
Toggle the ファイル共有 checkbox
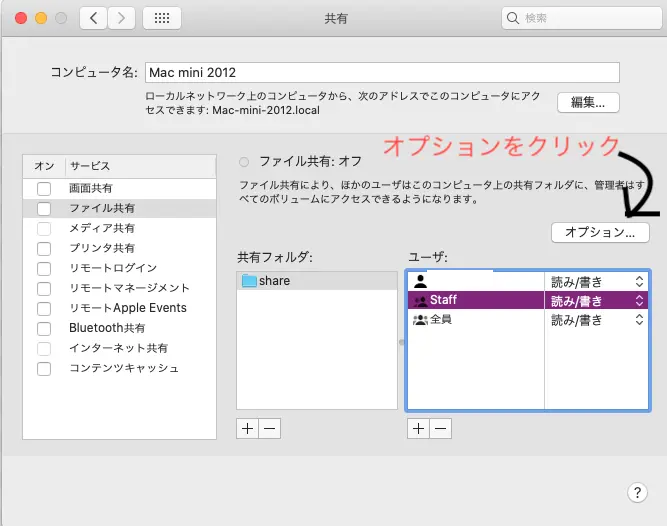click(x=44, y=209)
